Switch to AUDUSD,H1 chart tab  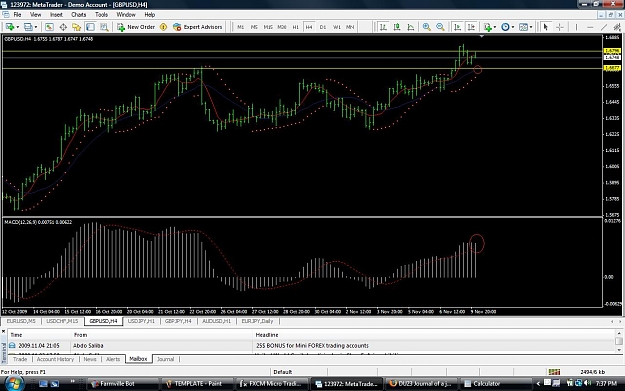pyautogui.click(x=216, y=321)
